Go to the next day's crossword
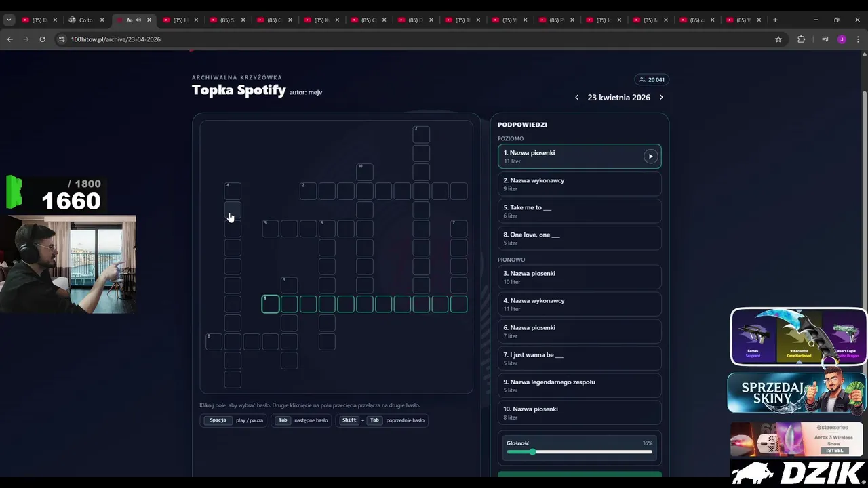868x488 pixels. coord(661,98)
